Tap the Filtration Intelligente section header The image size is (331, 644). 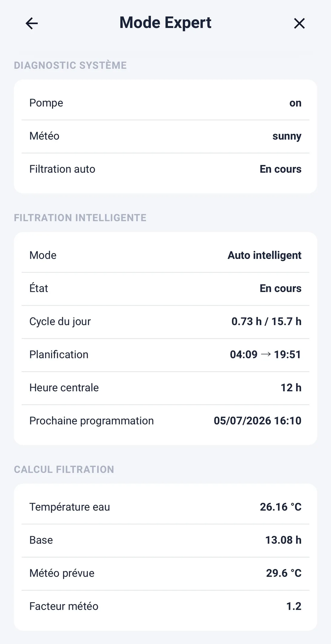click(80, 218)
